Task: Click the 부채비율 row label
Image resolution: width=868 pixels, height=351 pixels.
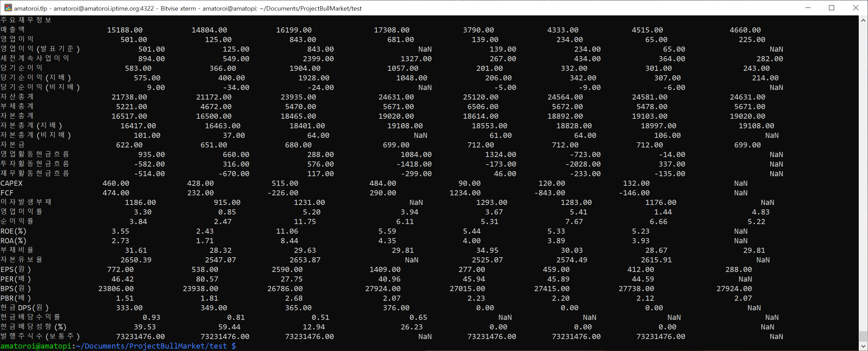Action: point(17,250)
